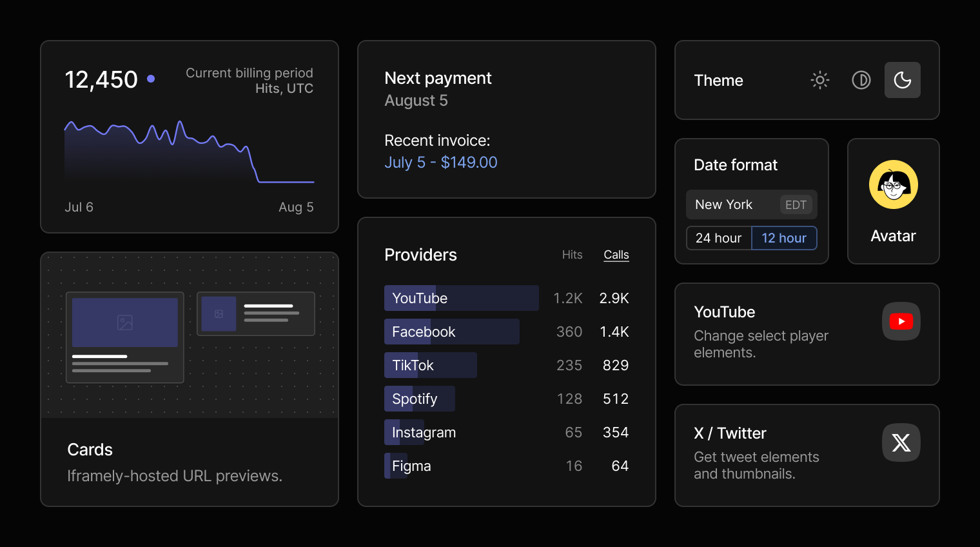The height and width of the screenshot is (547, 980).
Task: Click the 235 hits value for TikTok
Action: (x=569, y=365)
